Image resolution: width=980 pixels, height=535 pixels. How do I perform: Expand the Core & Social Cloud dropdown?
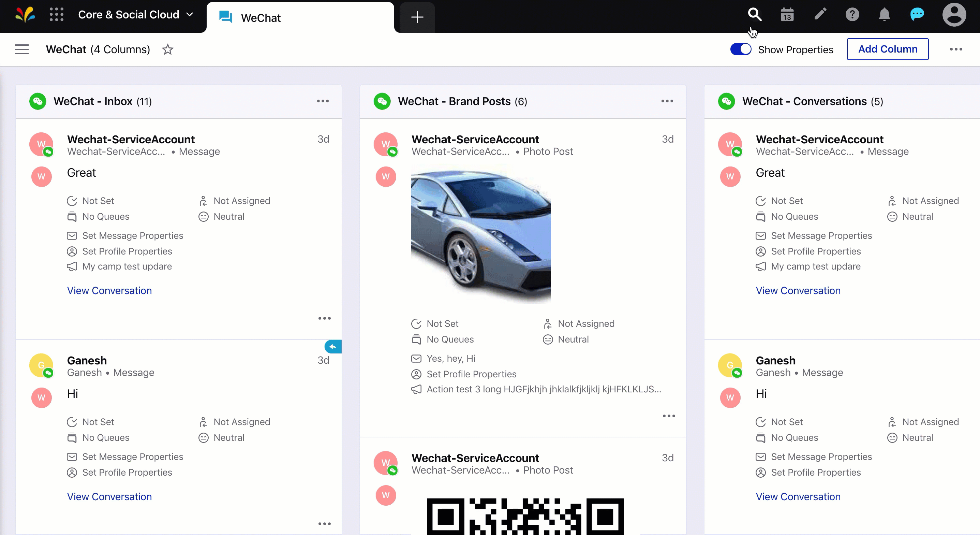pos(136,14)
